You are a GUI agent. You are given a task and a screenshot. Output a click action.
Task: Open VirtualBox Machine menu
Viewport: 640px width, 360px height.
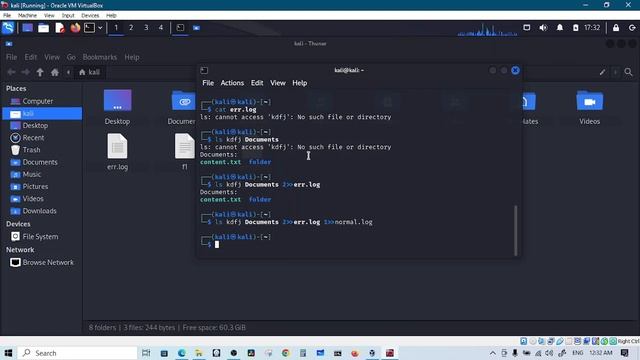[x=27, y=16]
